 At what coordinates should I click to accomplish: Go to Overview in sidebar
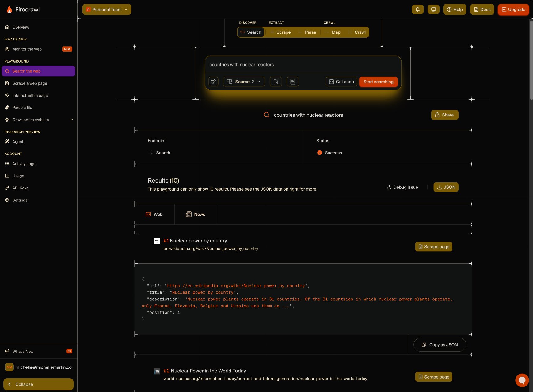[x=39, y=27]
